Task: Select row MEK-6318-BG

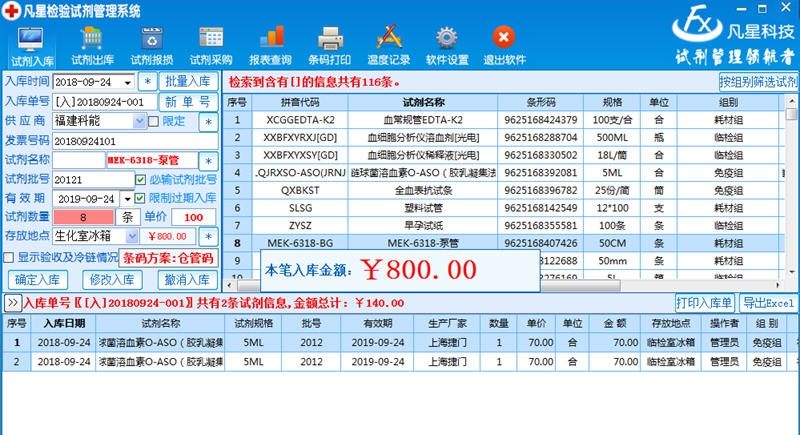Action: 505,243
